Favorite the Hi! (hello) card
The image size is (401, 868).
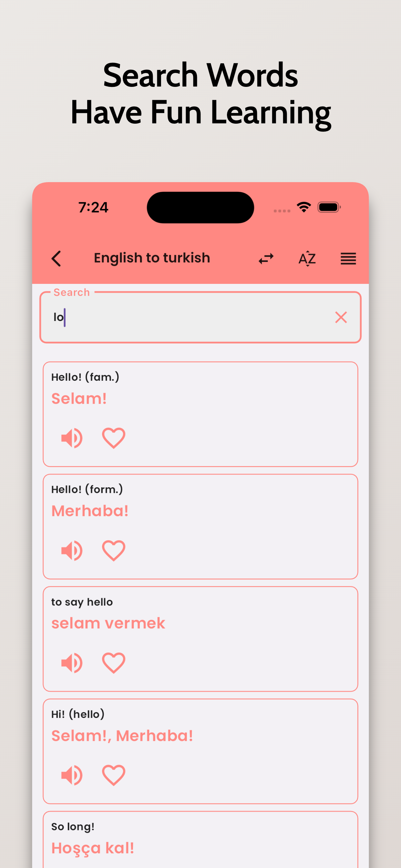coord(114,775)
